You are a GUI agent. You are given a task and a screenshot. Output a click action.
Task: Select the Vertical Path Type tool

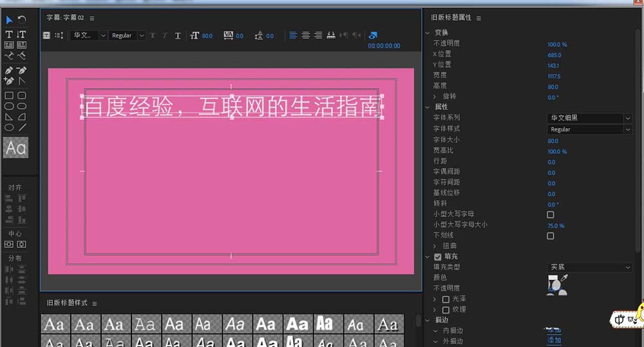point(21,55)
